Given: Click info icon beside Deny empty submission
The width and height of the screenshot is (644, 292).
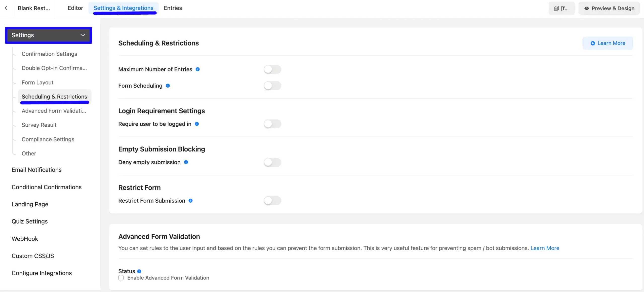Looking at the screenshot, I should 186,162.
